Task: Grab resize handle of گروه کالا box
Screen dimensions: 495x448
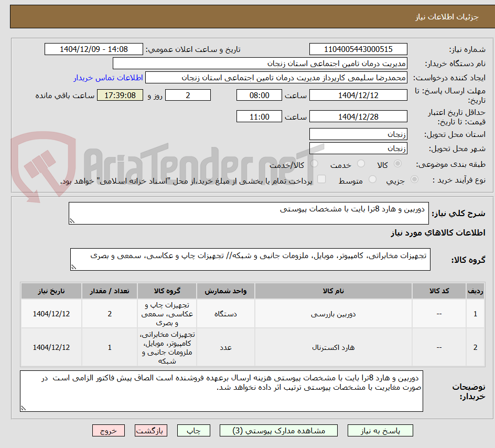Action: click(x=73, y=267)
